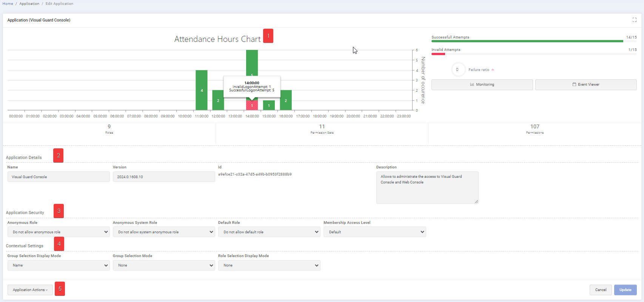Click the Description text area
Screen dimensions: 644x302
(x=427, y=188)
